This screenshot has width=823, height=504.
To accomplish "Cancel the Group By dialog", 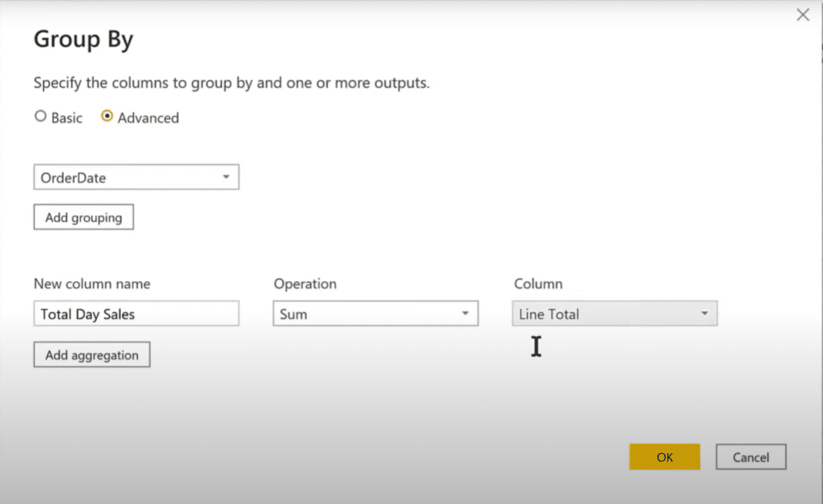I will pos(751,457).
